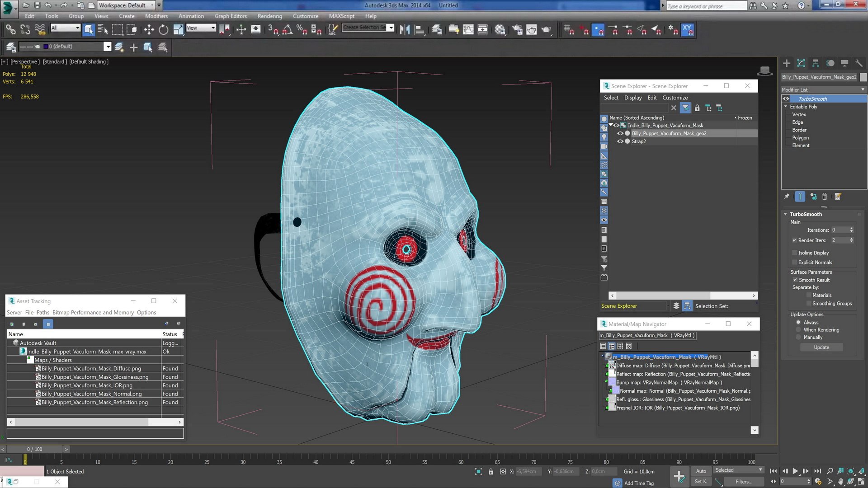Toggle the Isoline Display checkbox

[x=794, y=253]
